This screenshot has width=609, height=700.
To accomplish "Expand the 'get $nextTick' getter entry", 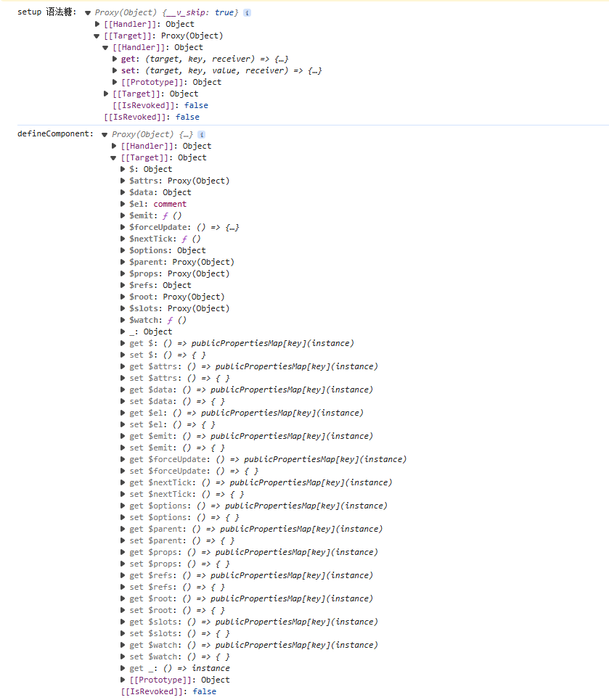I will (123, 483).
